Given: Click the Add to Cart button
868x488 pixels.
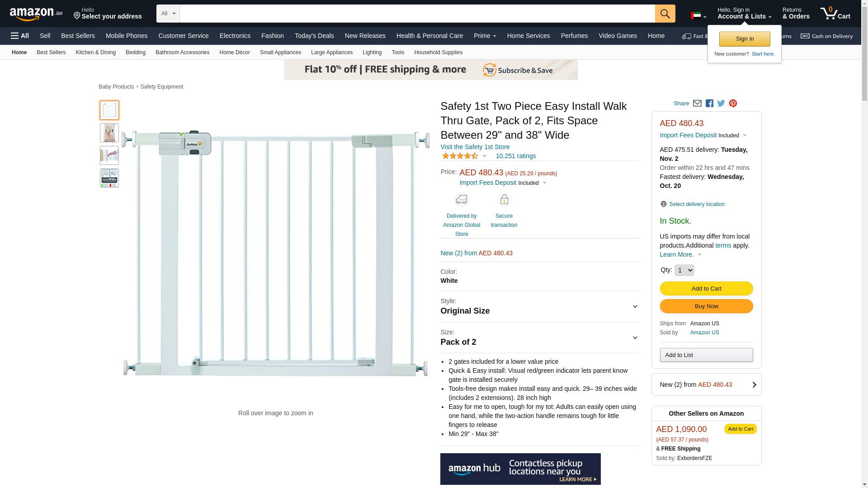Looking at the screenshot, I should tap(706, 289).
